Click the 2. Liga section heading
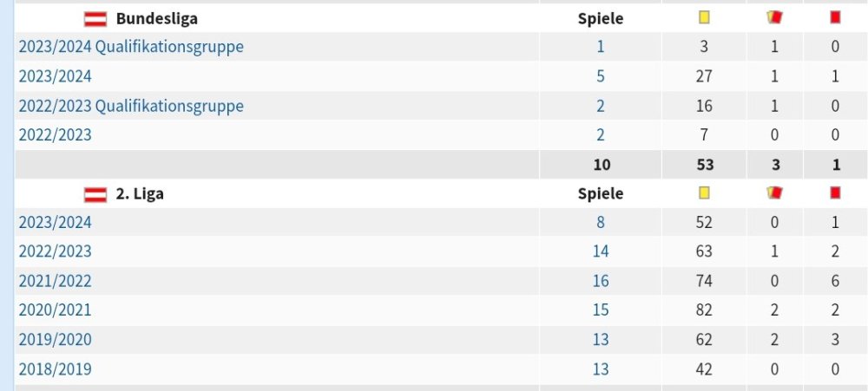Image resolution: width=868 pixels, height=391 pixels. [140, 194]
